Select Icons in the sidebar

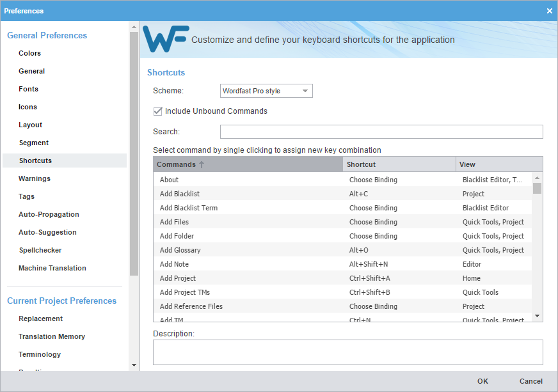(28, 107)
